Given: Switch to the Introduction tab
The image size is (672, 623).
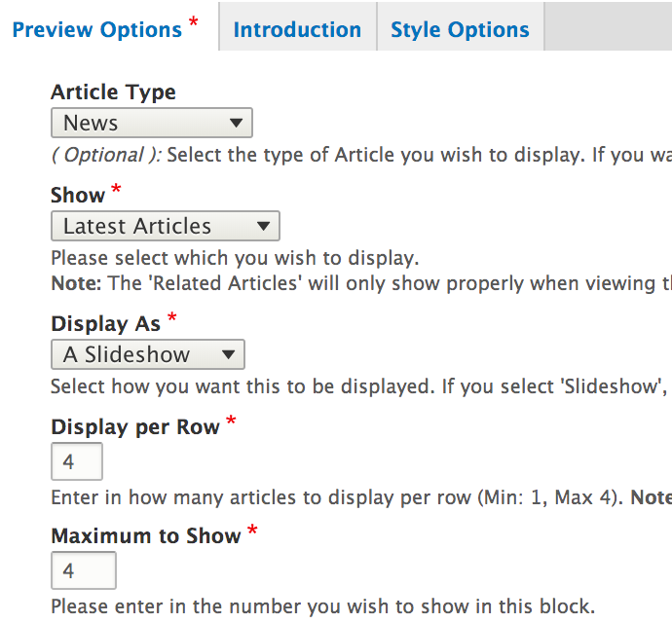Looking at the screenshot, I should [297, 30].
